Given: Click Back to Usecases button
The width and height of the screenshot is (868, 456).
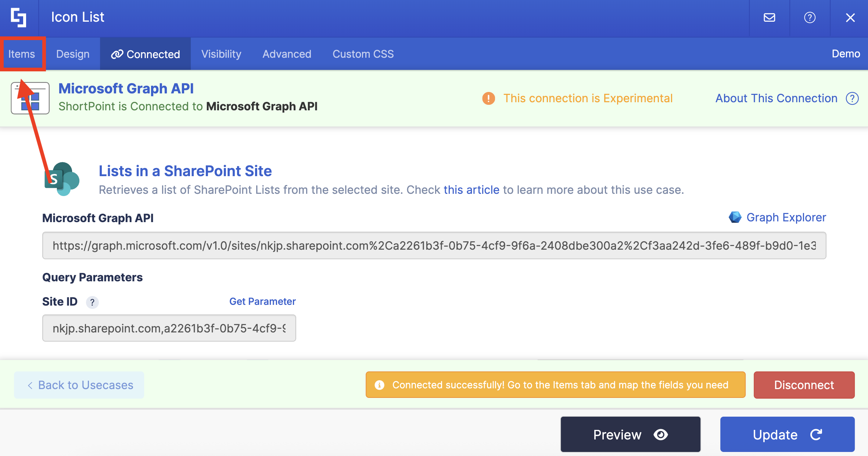Looking at the screenshot, I should (x=79, y=385).
